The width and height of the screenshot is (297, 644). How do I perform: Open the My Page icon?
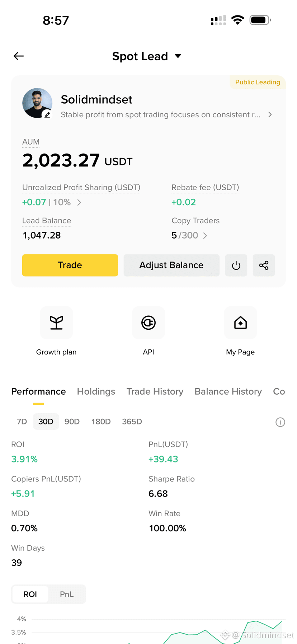[240, 323]
